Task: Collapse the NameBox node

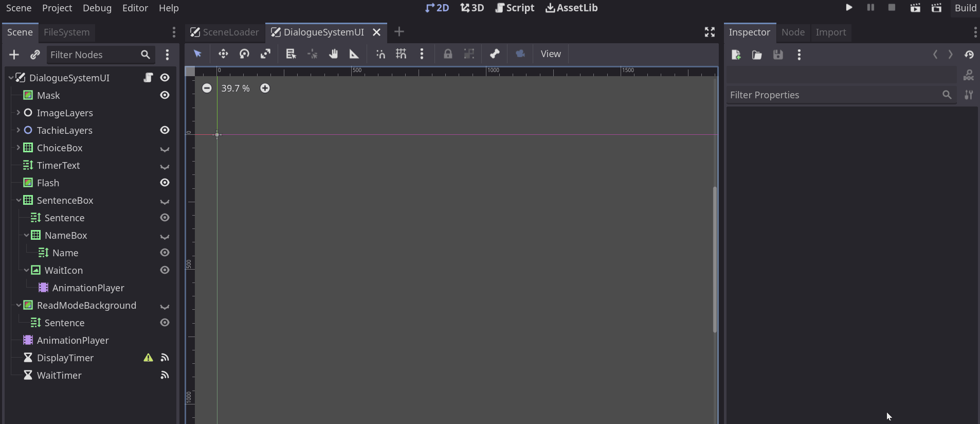Action: click(x=26, y=235)
